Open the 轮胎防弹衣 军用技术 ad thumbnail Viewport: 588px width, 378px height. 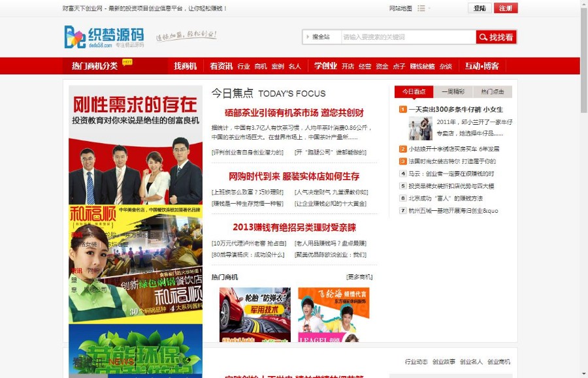[255, 315]
